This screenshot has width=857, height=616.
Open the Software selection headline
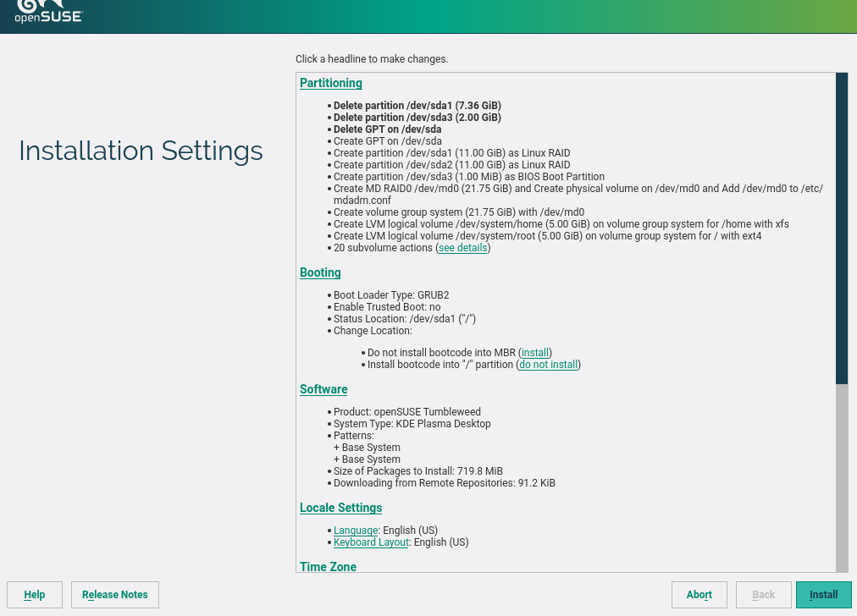point(323,389)
